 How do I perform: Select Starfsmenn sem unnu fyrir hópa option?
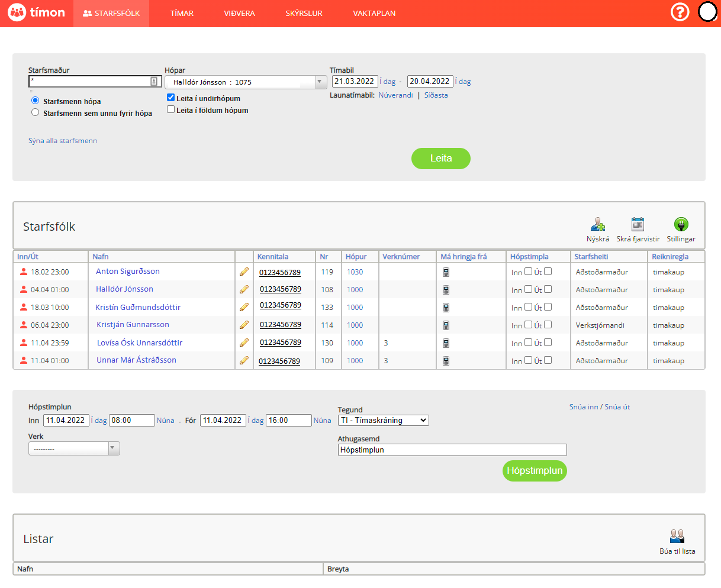36,112
